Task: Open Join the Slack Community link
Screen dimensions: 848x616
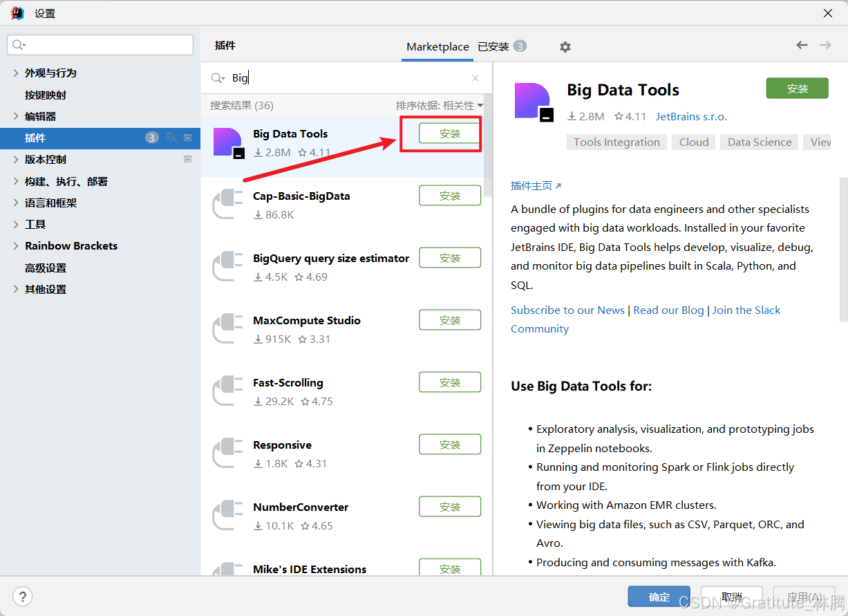Action: 646,319
